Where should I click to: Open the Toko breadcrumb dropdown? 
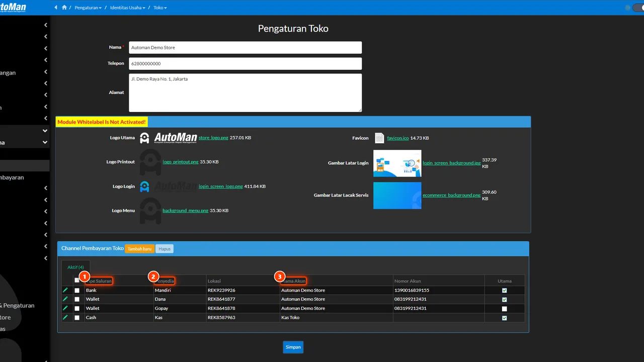point(160,8)
